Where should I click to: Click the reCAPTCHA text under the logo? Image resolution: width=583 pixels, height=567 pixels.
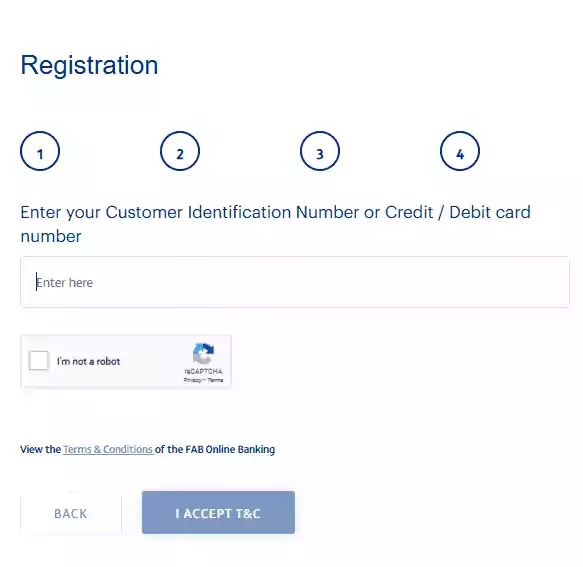pos(203,371)
